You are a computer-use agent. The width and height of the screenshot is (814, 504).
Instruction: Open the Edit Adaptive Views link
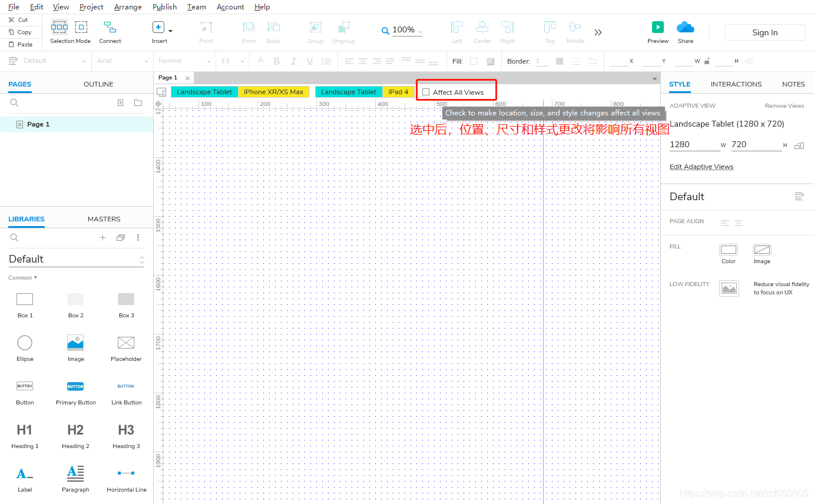click(702, 167)
